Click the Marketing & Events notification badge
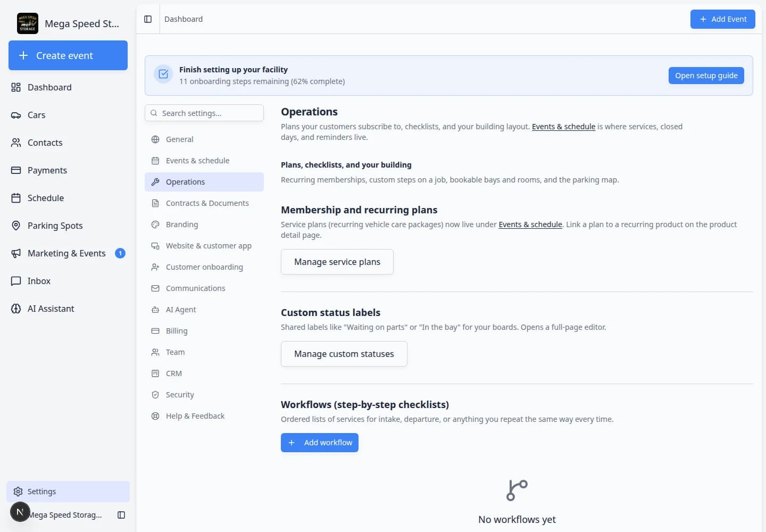 120,253
